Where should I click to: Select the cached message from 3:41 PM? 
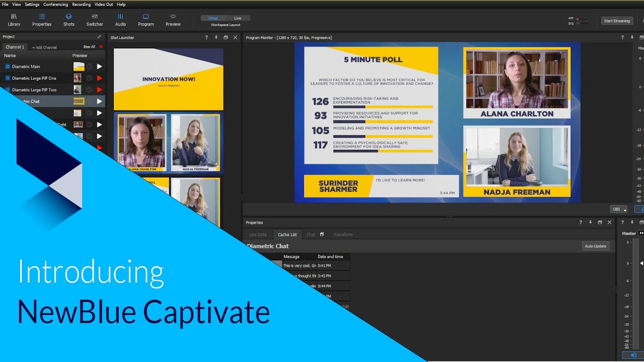click(x=315, y=265)
